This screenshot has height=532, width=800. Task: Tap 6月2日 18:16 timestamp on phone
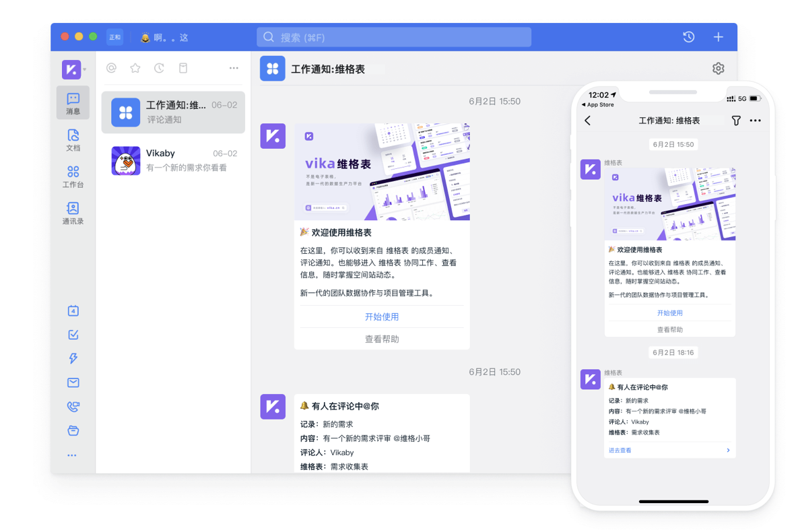click(x=673, y=352)
